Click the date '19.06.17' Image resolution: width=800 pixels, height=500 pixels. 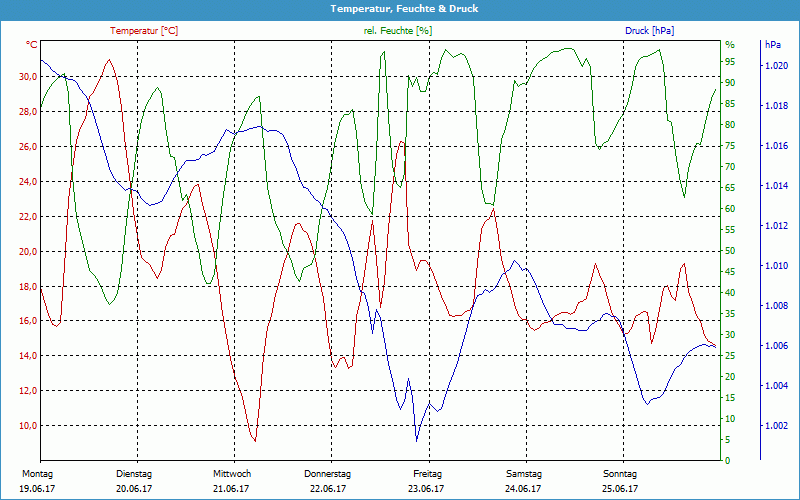point(37,489)
